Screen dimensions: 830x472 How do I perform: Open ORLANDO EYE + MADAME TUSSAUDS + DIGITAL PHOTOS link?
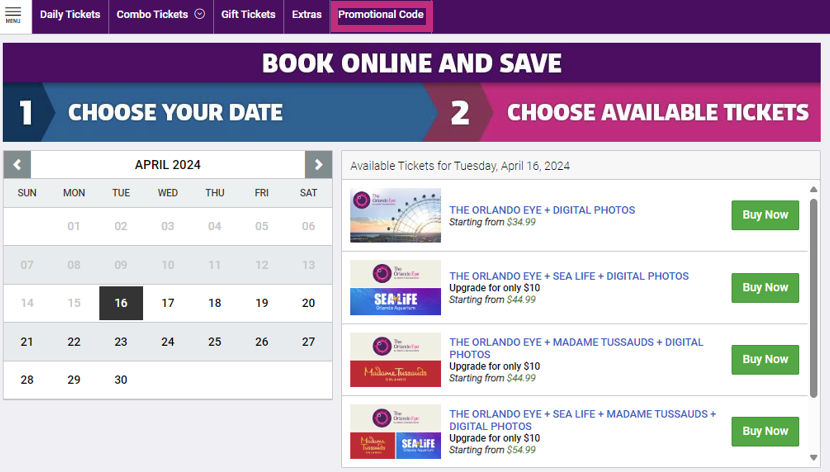(576, 348)
